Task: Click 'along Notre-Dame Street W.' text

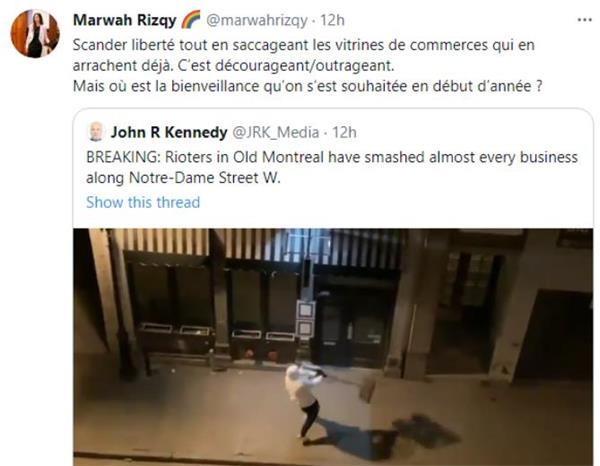Action: pos(183,178)
